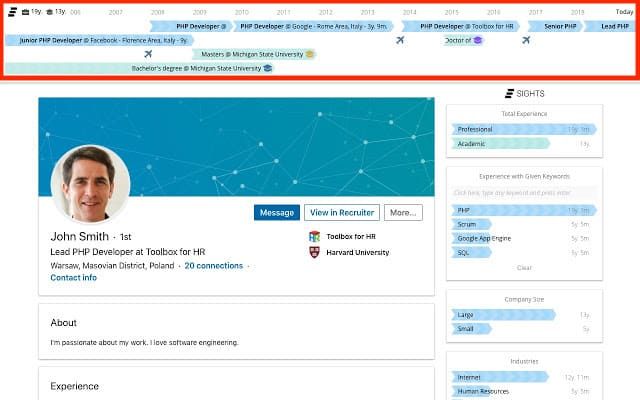Screen dimensions: 640x400
Task: Click the purple graduation cap beside Doctor of
Action: (x=478, y=40)
